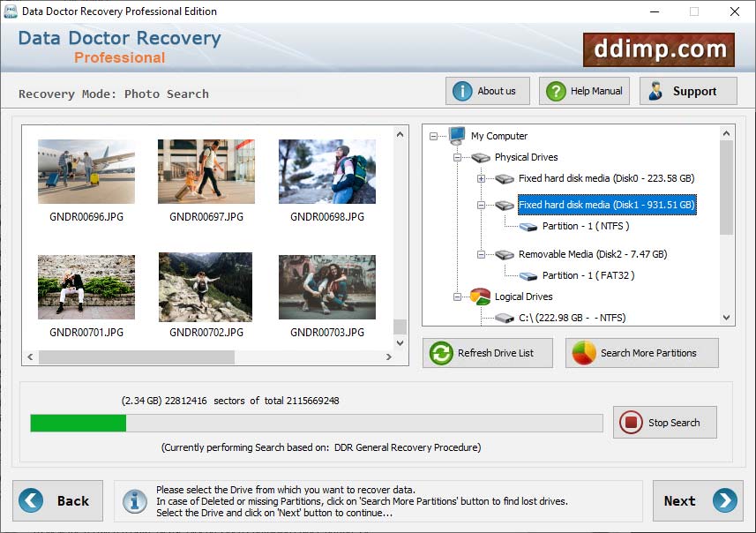Click the Support person icon
Screen dimensions: 756x533
pos(654,90)
